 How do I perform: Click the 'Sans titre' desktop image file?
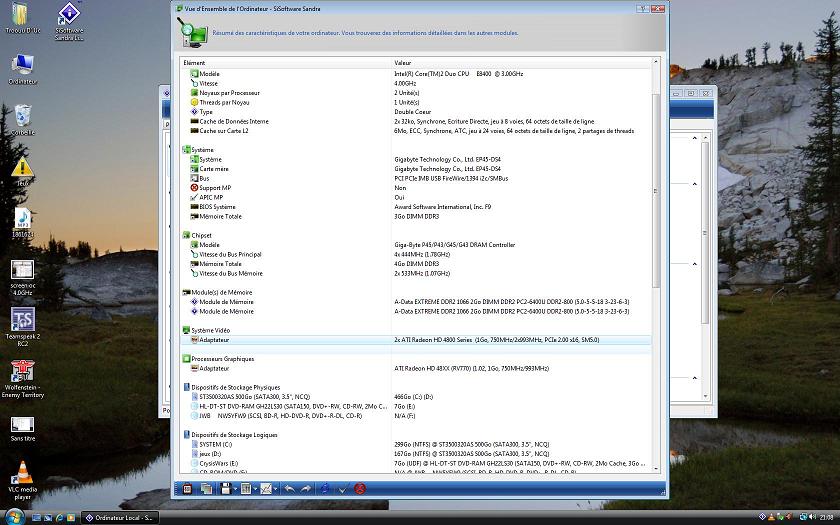(x=22, y=429)
